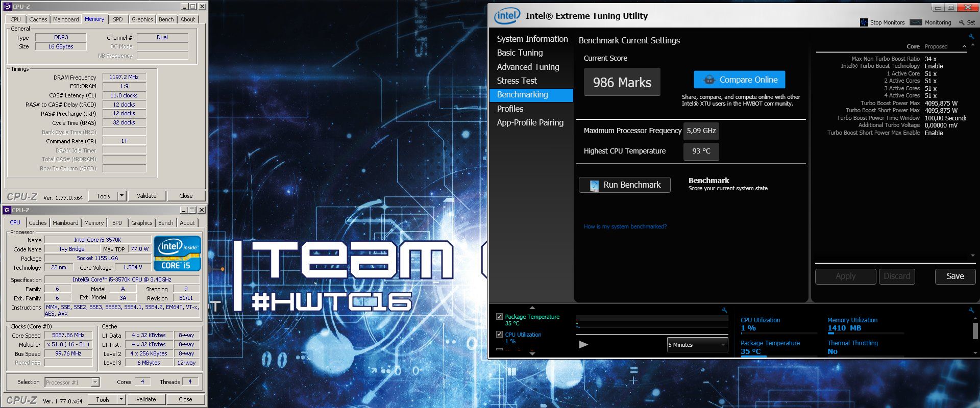Click DRAM Frequency value 1197.2 MHz

pyautogui.click(x=124, y=77)
